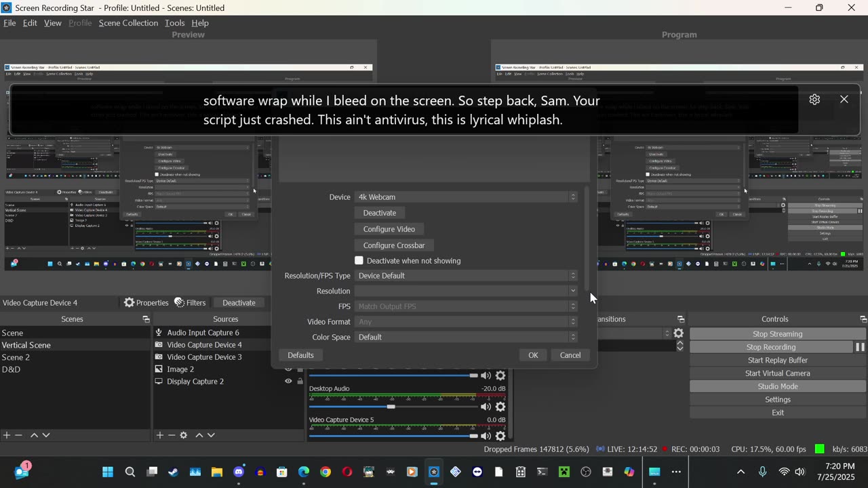
Task: Open File Explorer from taskbar
Action: 217,472
